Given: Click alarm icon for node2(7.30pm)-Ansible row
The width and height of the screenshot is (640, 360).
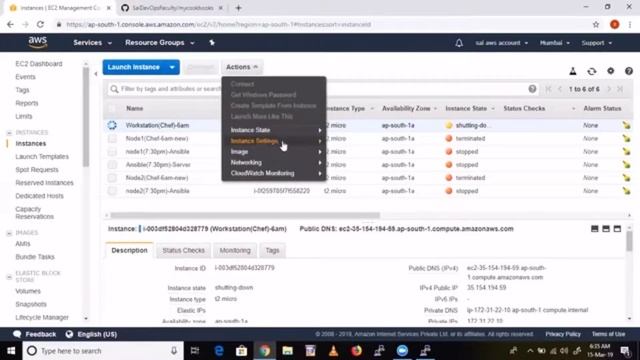Looking at the screenshot, I should 626,191.
